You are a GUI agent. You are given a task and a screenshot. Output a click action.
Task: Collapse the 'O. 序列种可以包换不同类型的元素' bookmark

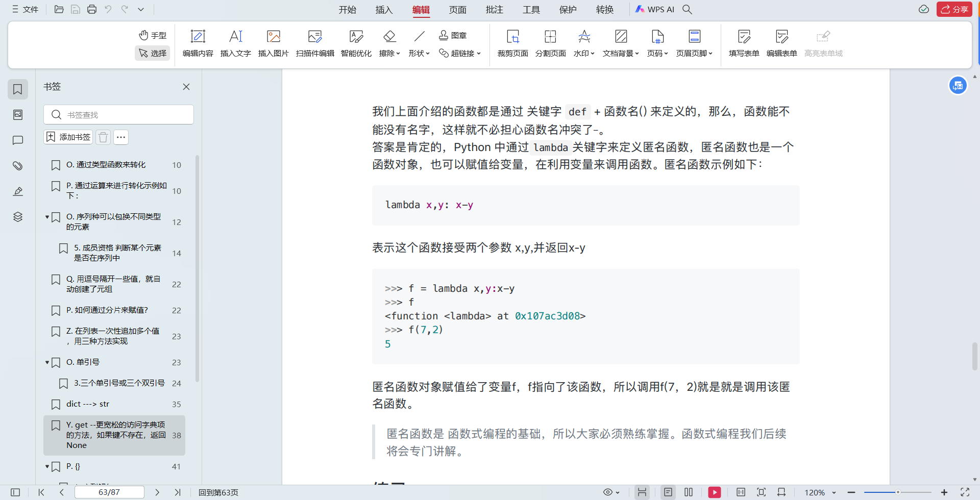(x=47, y=217)
